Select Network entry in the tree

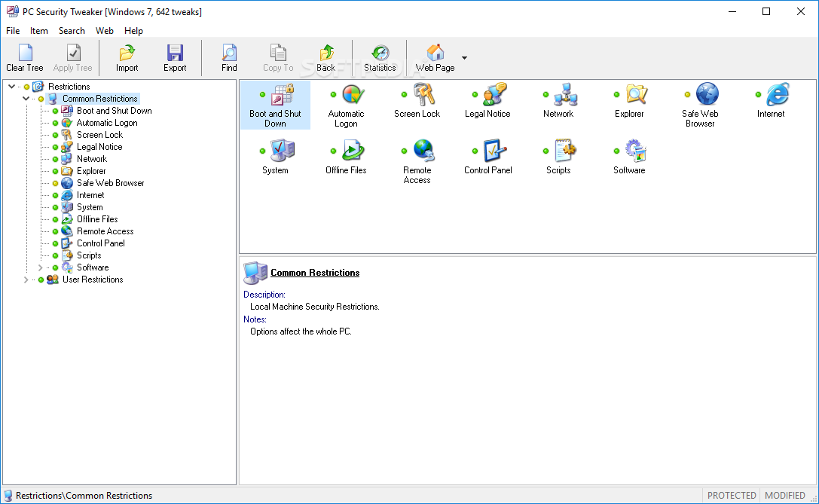[92, 159]
